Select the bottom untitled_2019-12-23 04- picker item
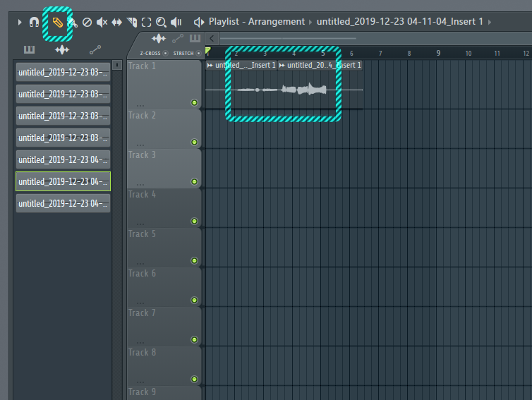532x400 pixels. click(x=63, y=203)
